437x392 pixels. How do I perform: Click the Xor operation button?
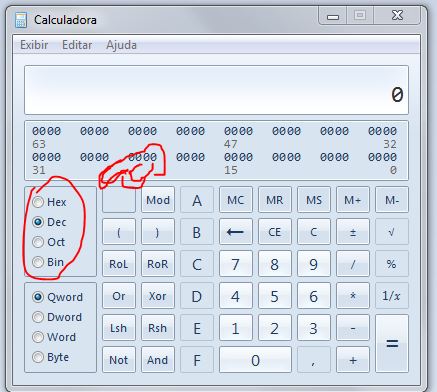click(158, 296)
